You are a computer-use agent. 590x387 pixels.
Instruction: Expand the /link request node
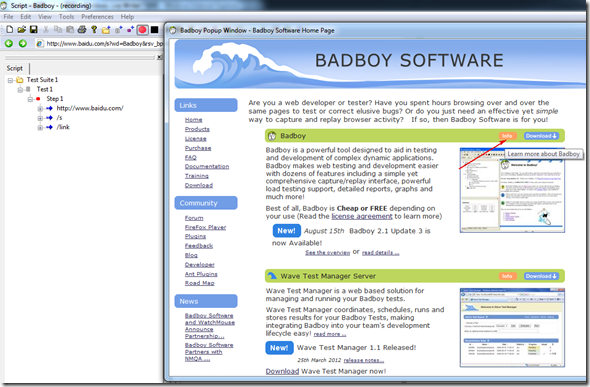click(x=40, y=127)
